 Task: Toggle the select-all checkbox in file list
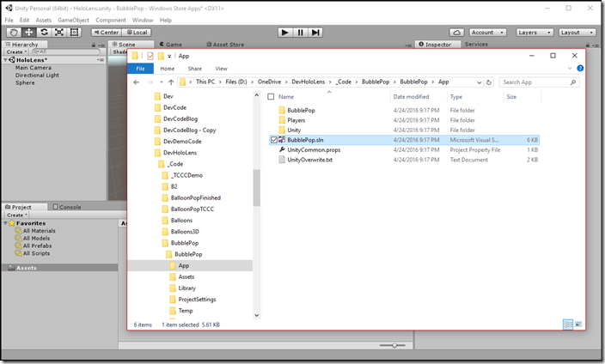click(x=271, y=97)
